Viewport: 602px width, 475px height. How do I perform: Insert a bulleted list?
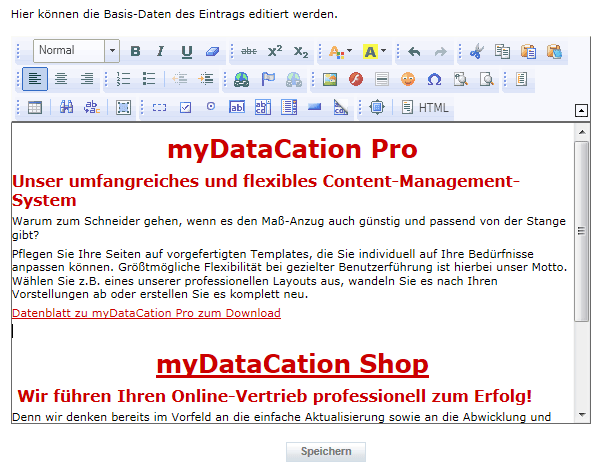pyautogui.click(x=149, y=79)
